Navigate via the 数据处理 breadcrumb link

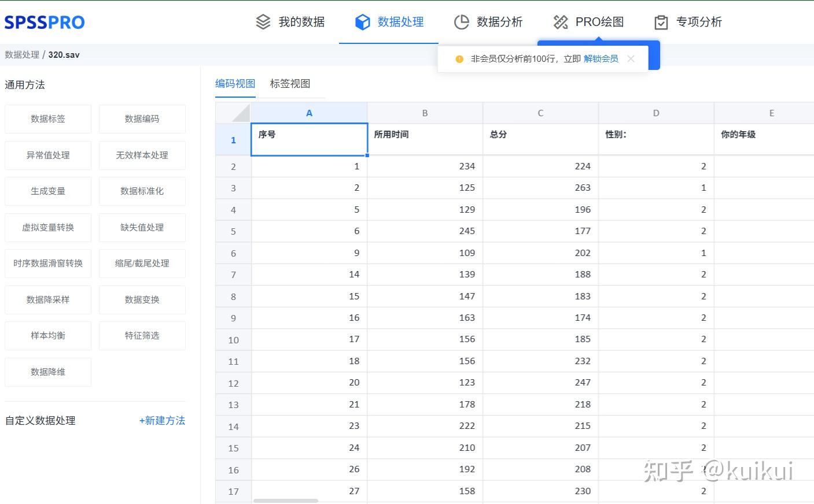tap(22, 54)
